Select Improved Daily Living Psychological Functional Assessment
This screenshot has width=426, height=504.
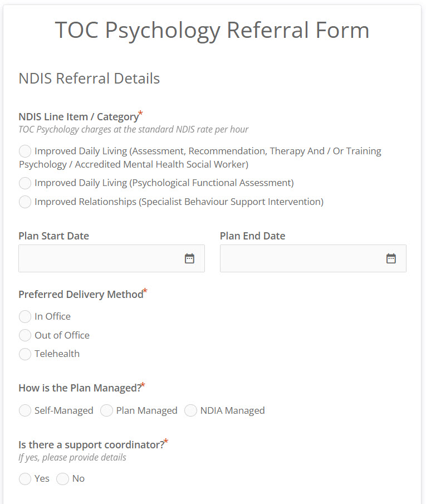coord(25,183)
